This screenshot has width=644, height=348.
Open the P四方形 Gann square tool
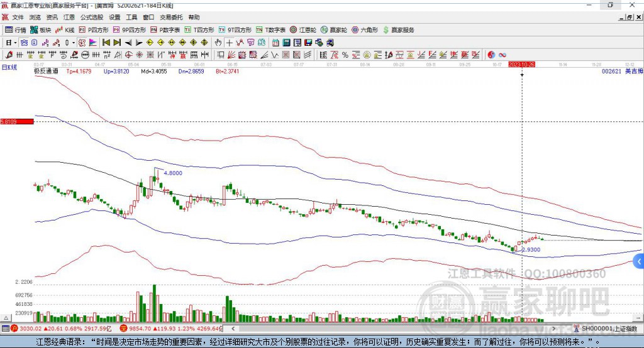point(94,30)
